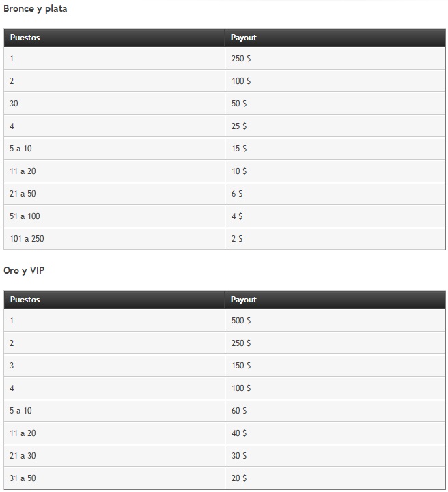Click the 150 $ payout cell
This screenshot has height=492, width=448.
[x=241, y=366]
